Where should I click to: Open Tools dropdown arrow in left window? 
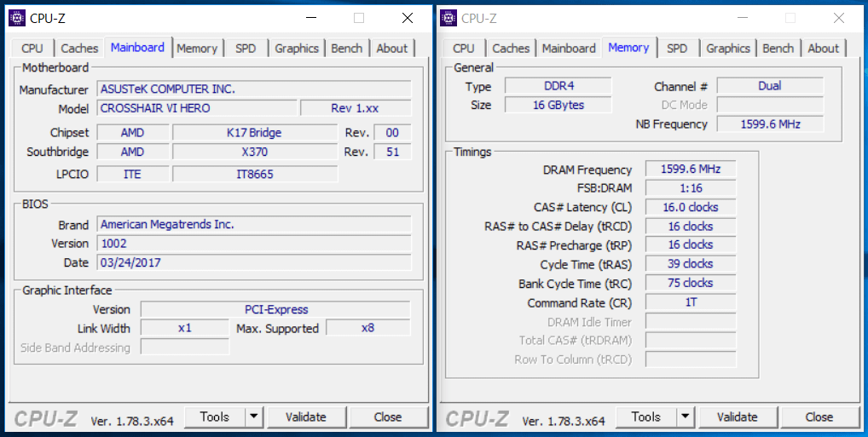tap(254, 417)
